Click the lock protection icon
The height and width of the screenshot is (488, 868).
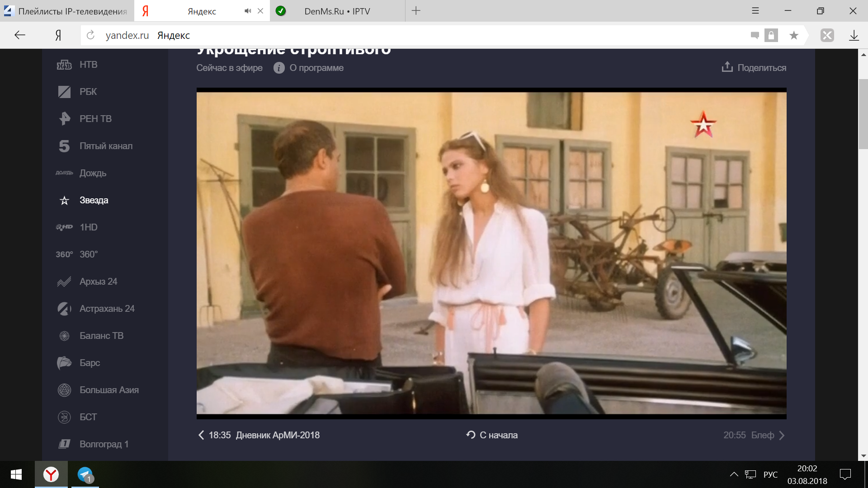(x=771, y=35)
